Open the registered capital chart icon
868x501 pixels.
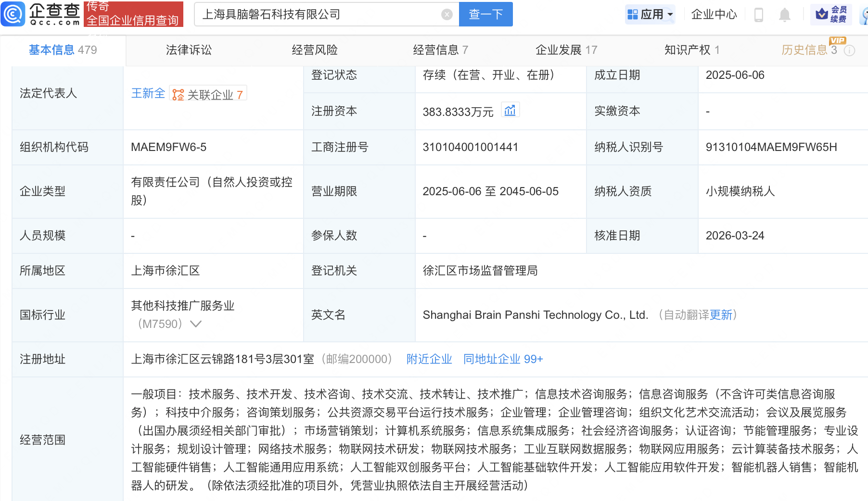[x=510, y=111]
